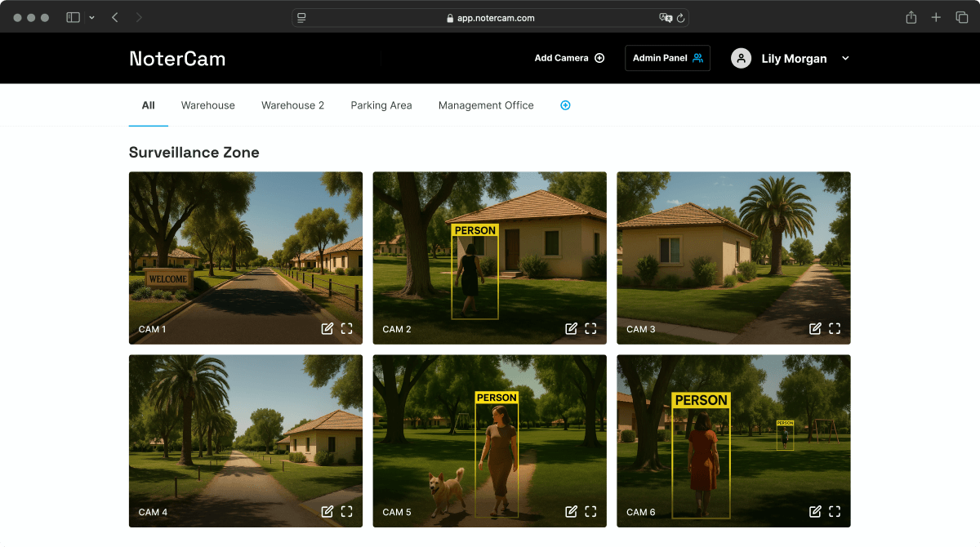Open the edit annotation icon on CAM 1
This screenshot has width=980, height=547.
pos(327,328)
